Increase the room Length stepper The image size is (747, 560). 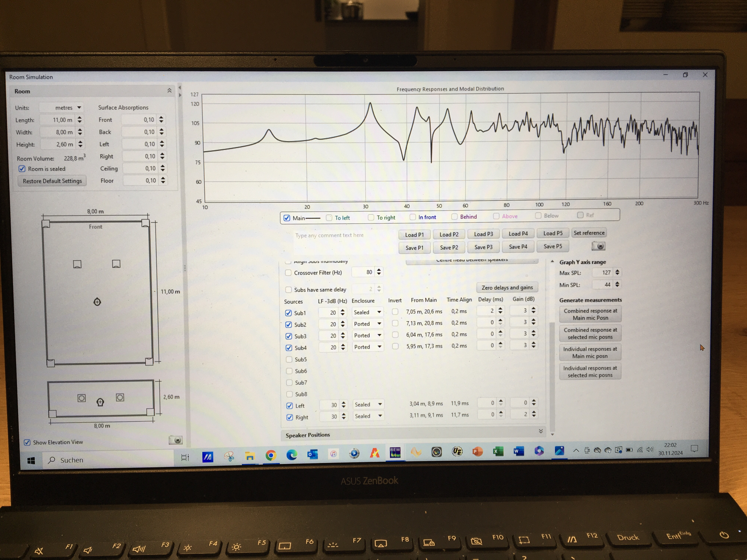click(80, 117)
